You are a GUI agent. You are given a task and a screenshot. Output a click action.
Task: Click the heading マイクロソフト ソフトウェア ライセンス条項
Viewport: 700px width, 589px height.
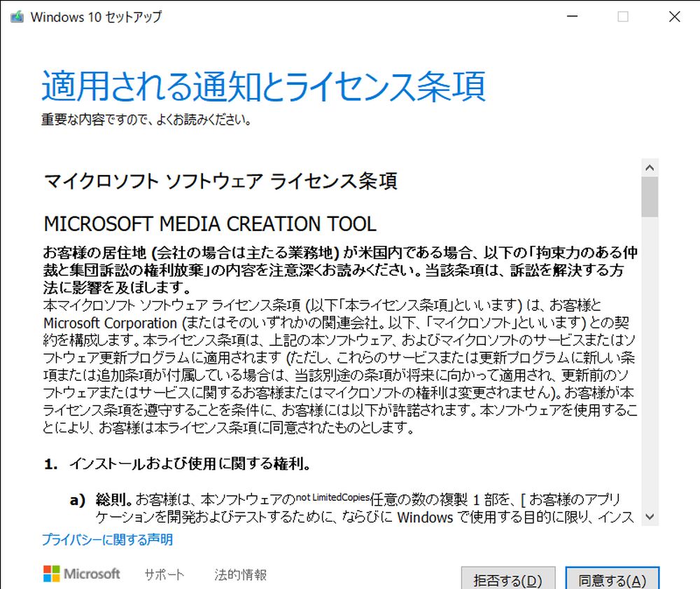tap(220, 181)
